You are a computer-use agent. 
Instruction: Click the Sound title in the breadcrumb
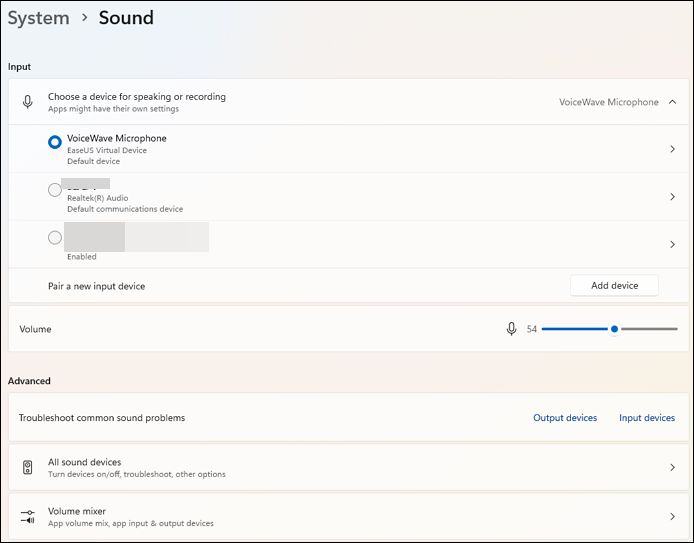[x=126, y=18]
